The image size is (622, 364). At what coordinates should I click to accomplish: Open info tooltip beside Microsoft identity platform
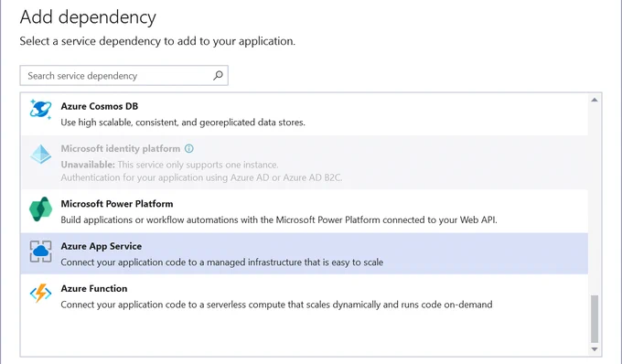click(189, 149)
